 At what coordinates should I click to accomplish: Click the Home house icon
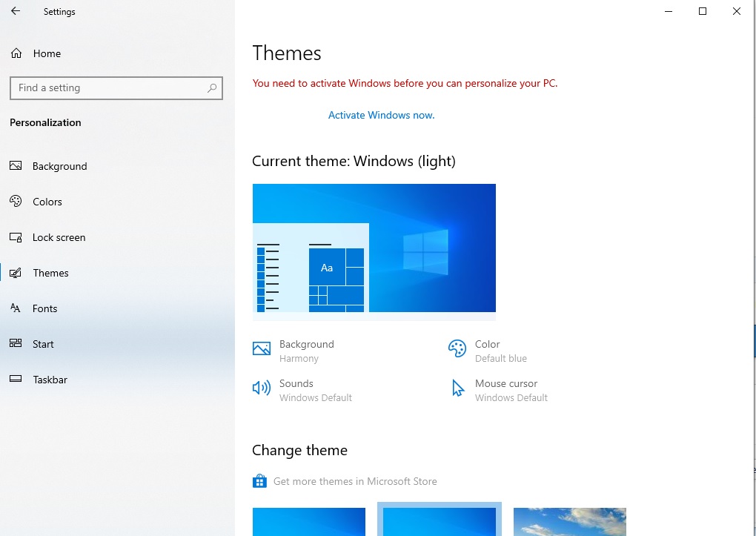tap(16, 53)
